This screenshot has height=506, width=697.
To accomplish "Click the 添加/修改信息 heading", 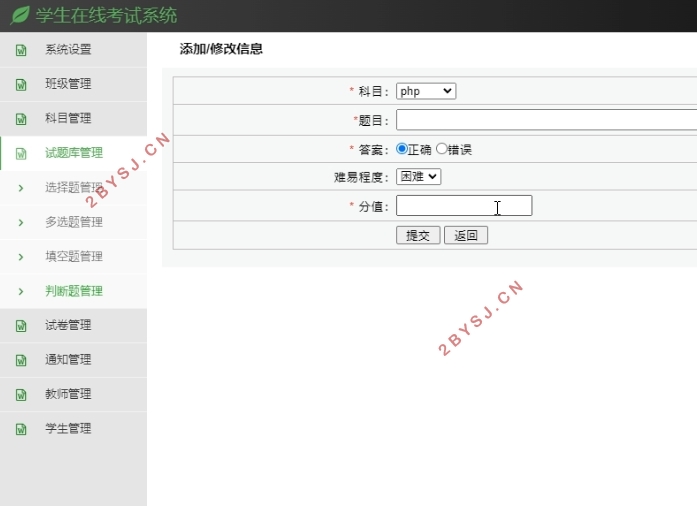I will (221, 48).
